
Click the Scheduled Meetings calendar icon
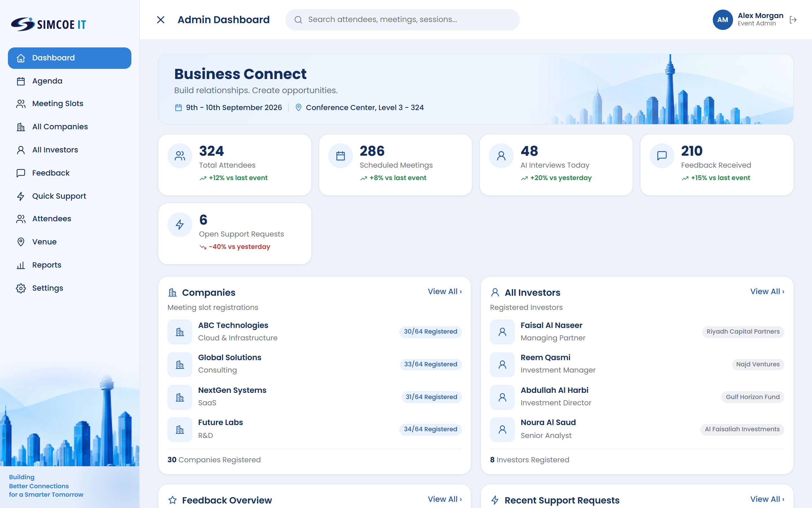point(341,156)
